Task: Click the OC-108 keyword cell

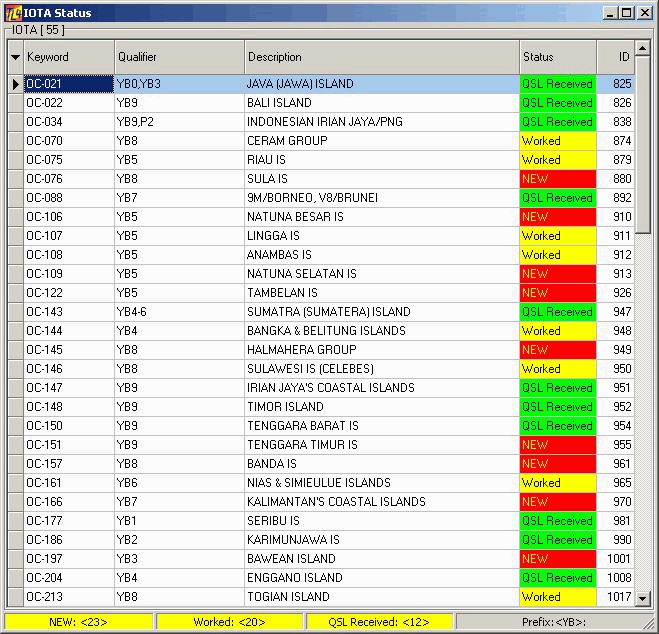Action: coord(69,255)
